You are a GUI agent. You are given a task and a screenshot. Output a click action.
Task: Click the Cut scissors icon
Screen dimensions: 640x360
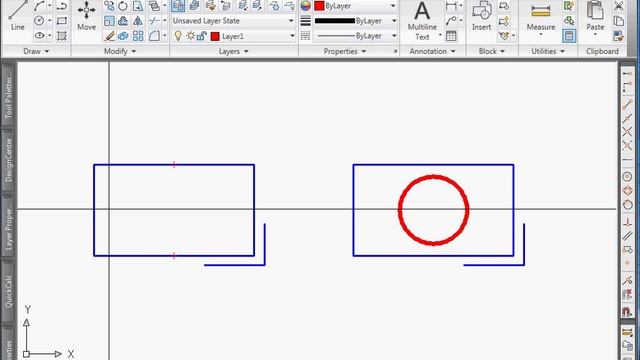pos(619,6)
